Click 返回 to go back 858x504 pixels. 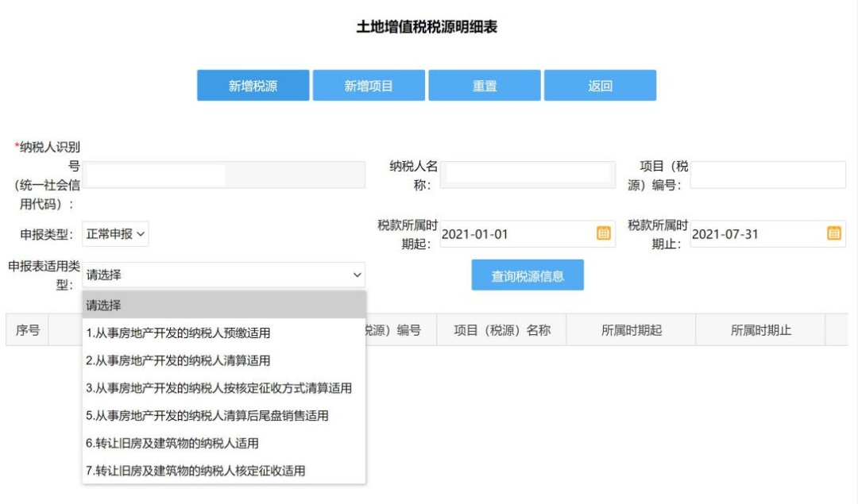(601, 85)
